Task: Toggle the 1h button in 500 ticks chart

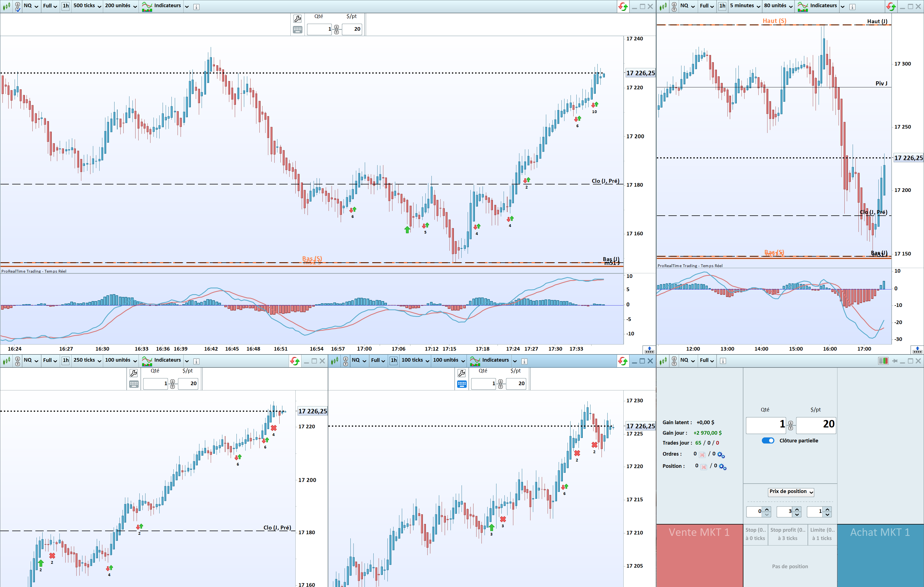Action: click(x=66, y=6)
